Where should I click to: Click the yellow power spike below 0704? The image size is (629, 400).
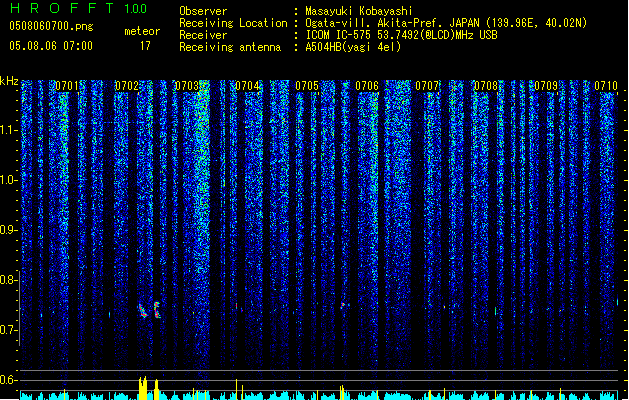point(237,389)
